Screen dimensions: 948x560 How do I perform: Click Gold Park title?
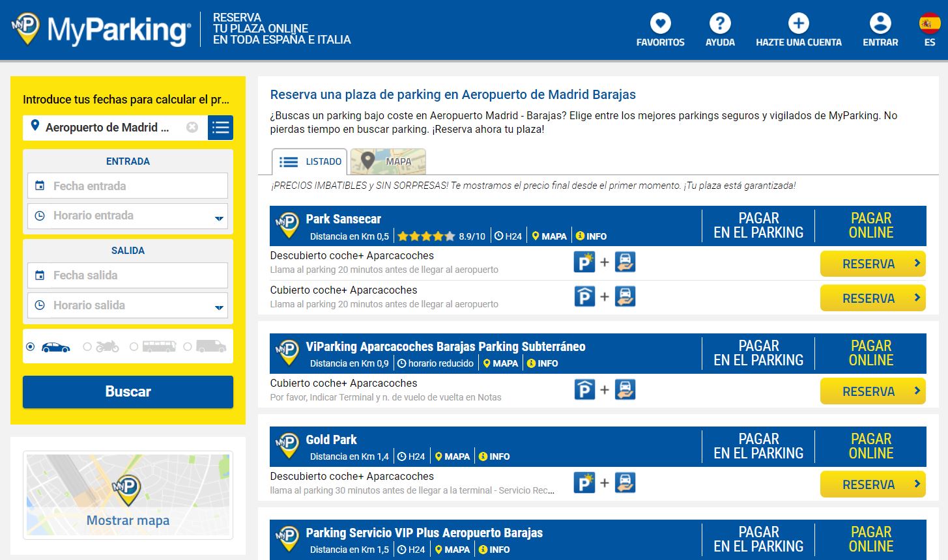332,440
